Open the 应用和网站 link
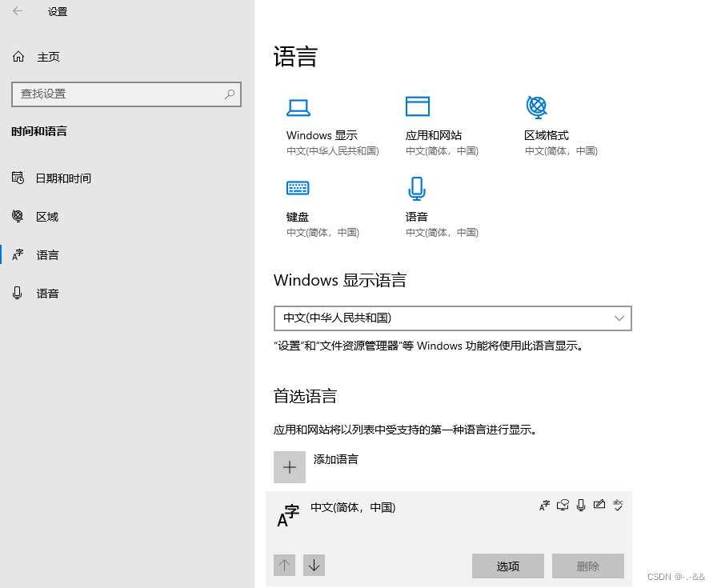This screenshot has width=717, height=588. [x=434, y=135]
